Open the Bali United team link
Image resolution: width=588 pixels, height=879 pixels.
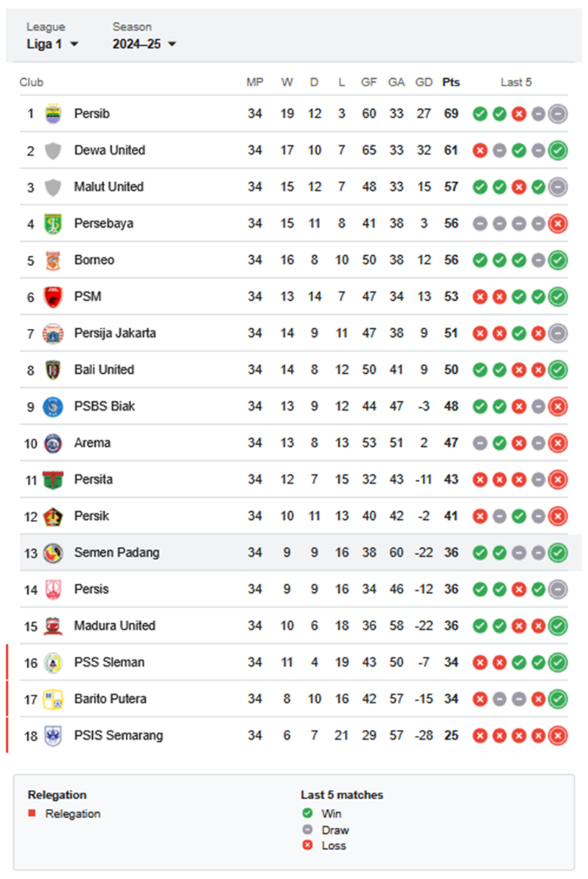(x=104, y=370)
